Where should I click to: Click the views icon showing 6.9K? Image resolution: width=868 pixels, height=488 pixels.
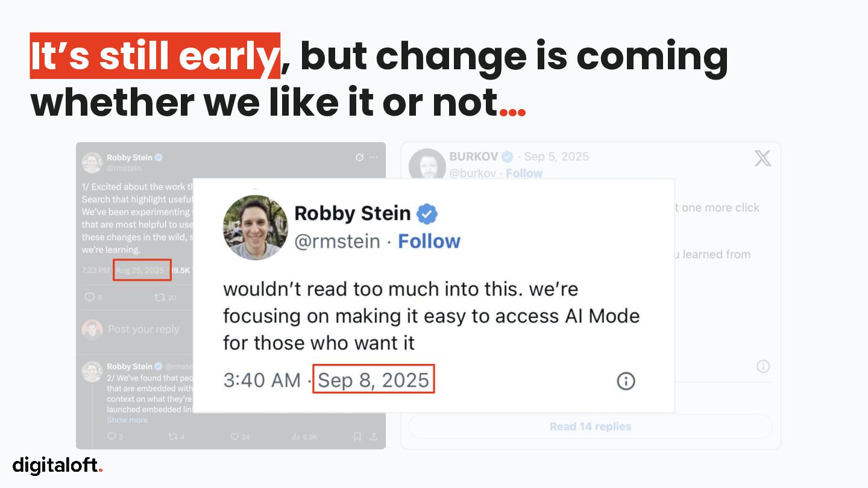pyautogui.click(x=296, y=436)
